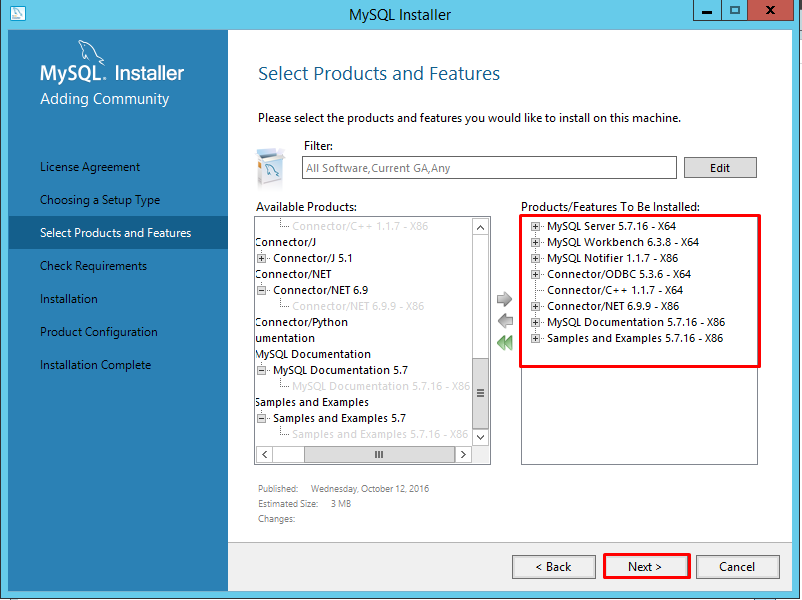Click the left arrow to remove product
The image size is (802, 600).
[x=505, y=321]
